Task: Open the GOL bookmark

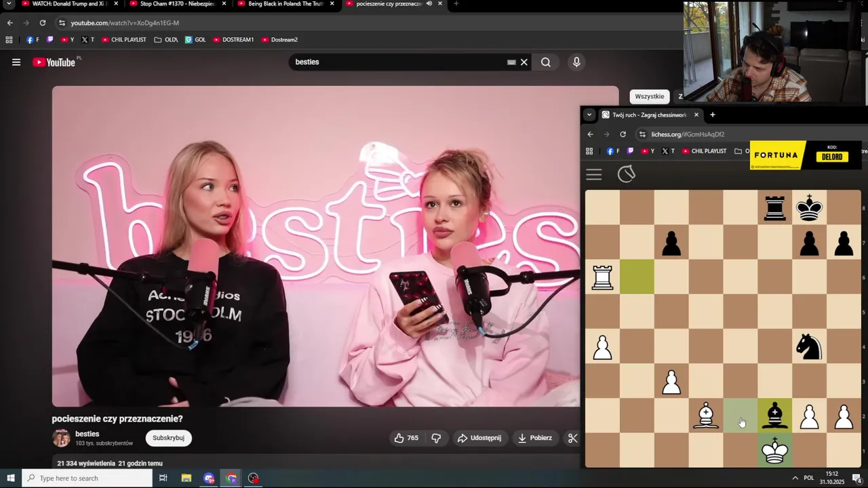Action: [195, 40]
